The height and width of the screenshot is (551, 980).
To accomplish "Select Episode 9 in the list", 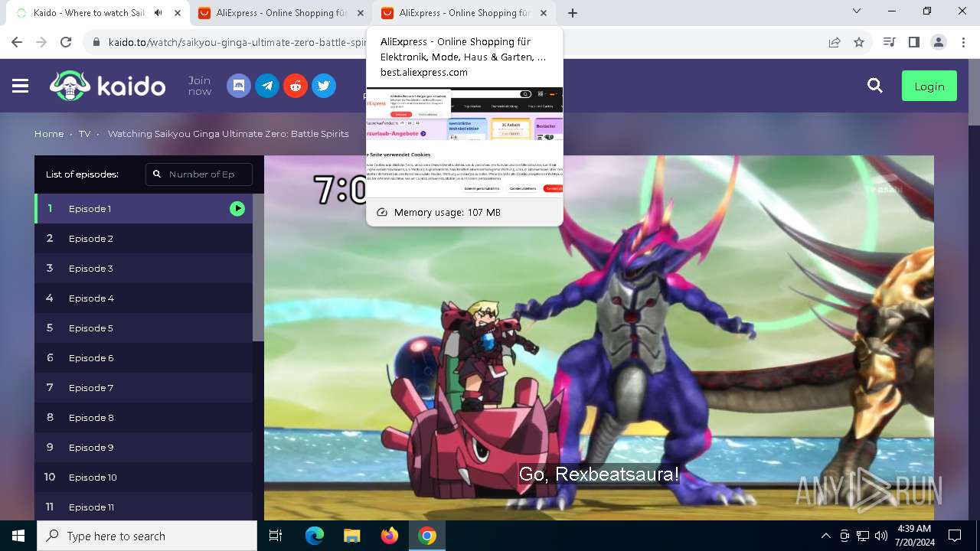I will [x=143, y=447].
